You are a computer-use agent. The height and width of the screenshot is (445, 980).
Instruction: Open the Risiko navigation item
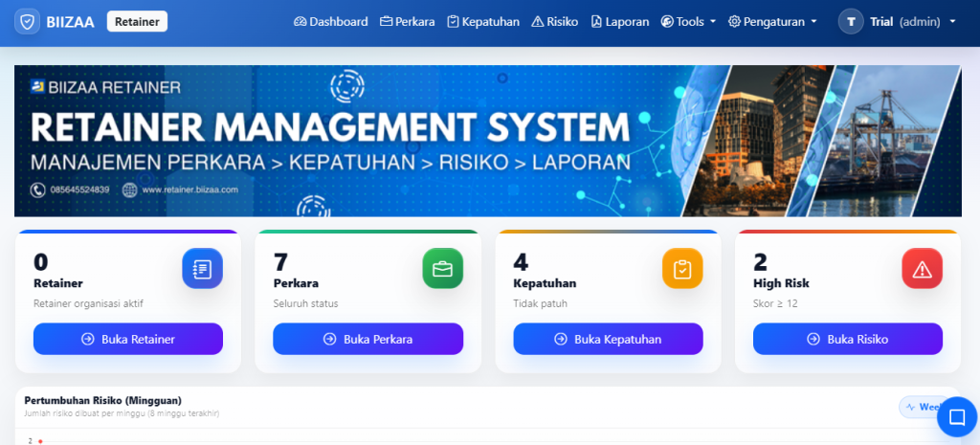coord(554,22)
